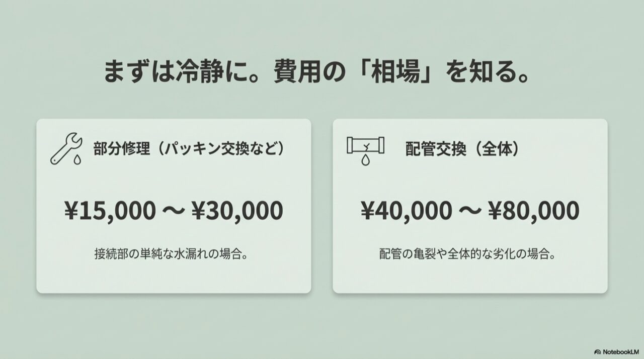Click the tilde between ¥40,000 and ¥80,000
Screen dimensions: 644x359
click(x=469, y=212)
